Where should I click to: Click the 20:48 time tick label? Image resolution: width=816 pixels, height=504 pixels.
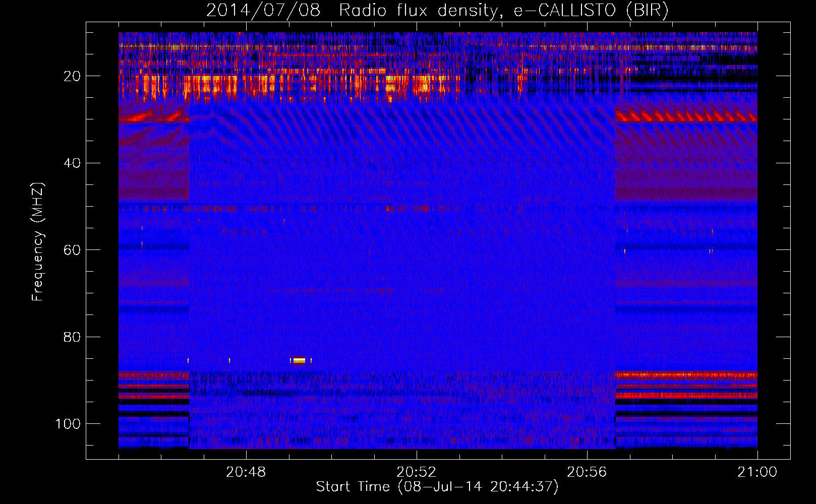point(246,472)
